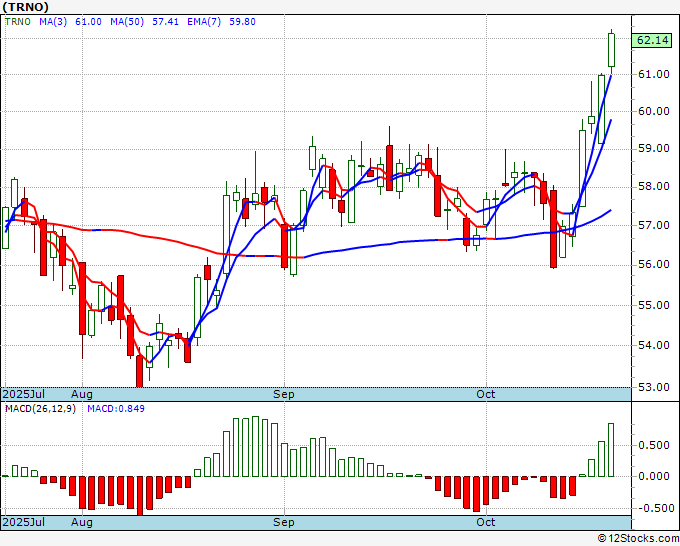
Task: Click the MA(3) value 61.00
Action: pyautogui.click(x=88, y=22)
